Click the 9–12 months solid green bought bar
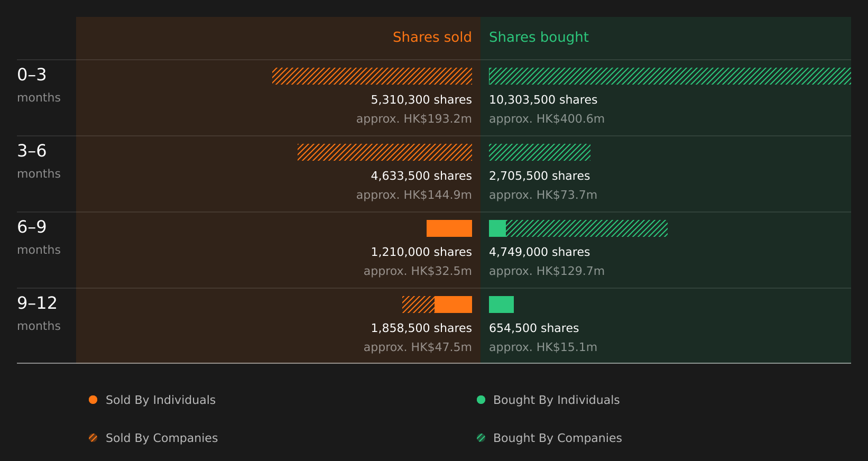 click(x=501, y=305)
